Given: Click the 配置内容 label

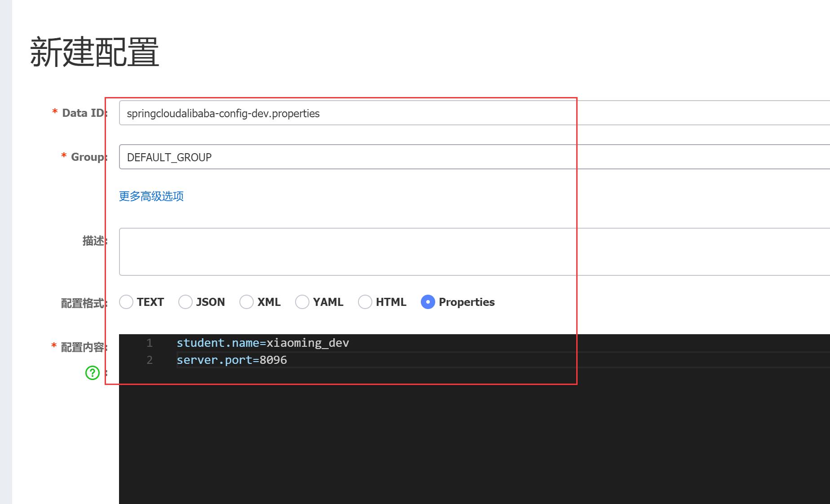Looking at the screenshot, I should [84, 347].
